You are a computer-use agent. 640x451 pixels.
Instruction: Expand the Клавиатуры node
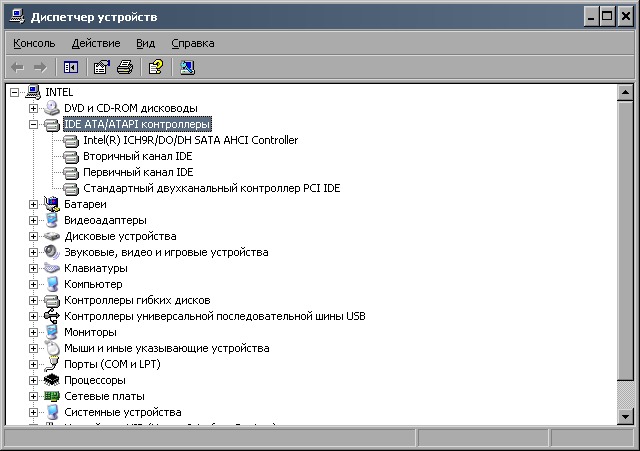tap(33, 268)
